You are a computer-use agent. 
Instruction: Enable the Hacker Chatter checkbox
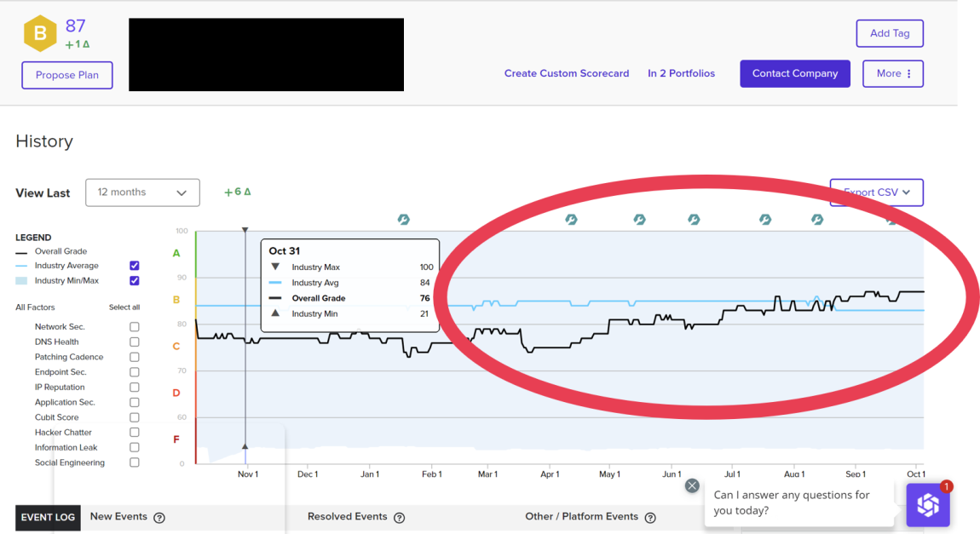[x=135, y=432]
